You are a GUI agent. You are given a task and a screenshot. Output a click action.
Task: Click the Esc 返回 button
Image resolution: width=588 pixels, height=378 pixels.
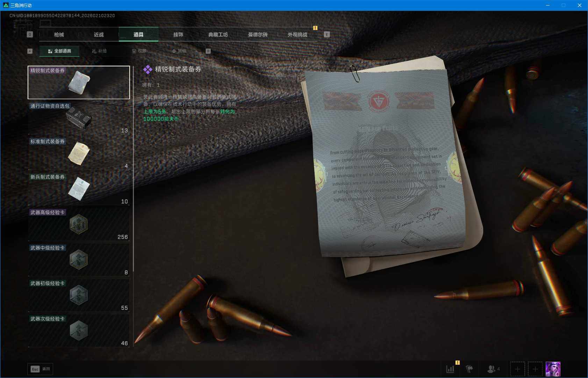[40, 369]
